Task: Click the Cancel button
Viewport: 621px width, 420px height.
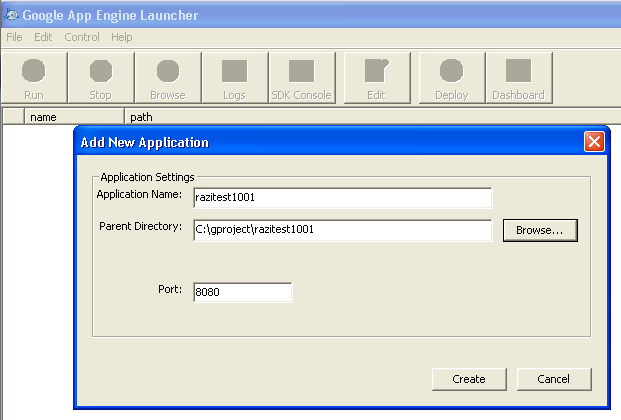Action: (x=554, y=379)
